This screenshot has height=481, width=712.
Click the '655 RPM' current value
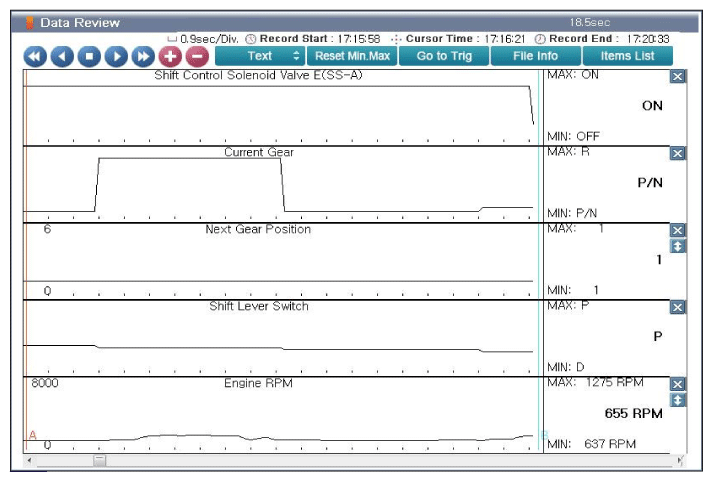point(633,413)
